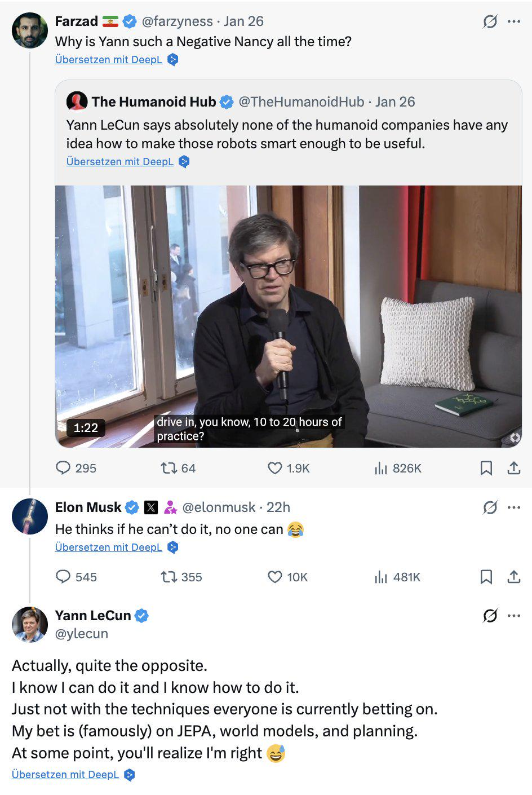Repost Farzad's tweet
This screenshot has width=532, height=795.
point(169,468)
